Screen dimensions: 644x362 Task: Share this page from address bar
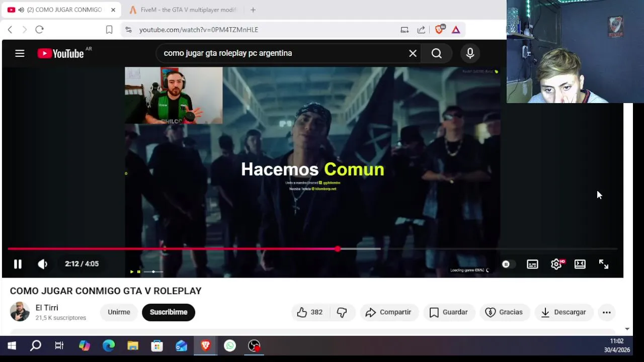pyautogui.click(x=421, y=30)
